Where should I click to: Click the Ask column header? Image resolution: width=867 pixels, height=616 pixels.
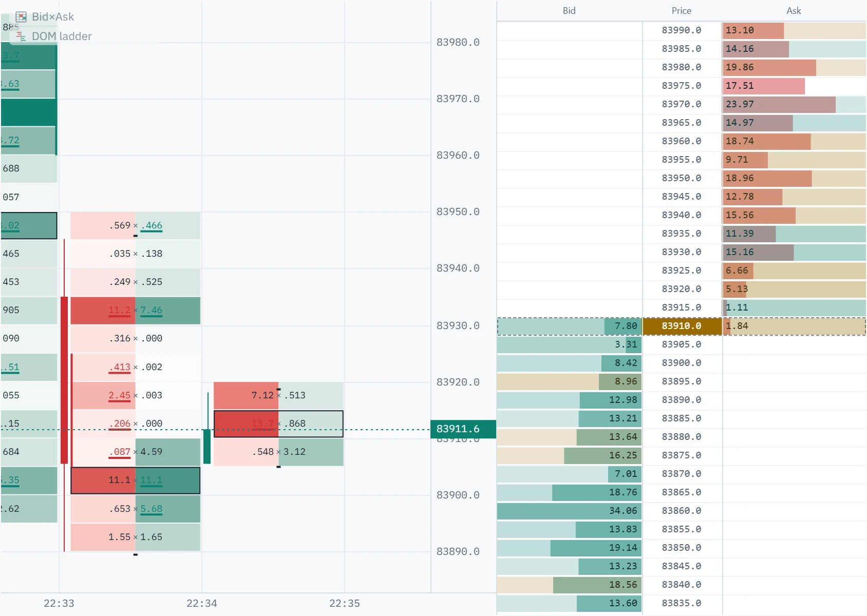[794, 11]
